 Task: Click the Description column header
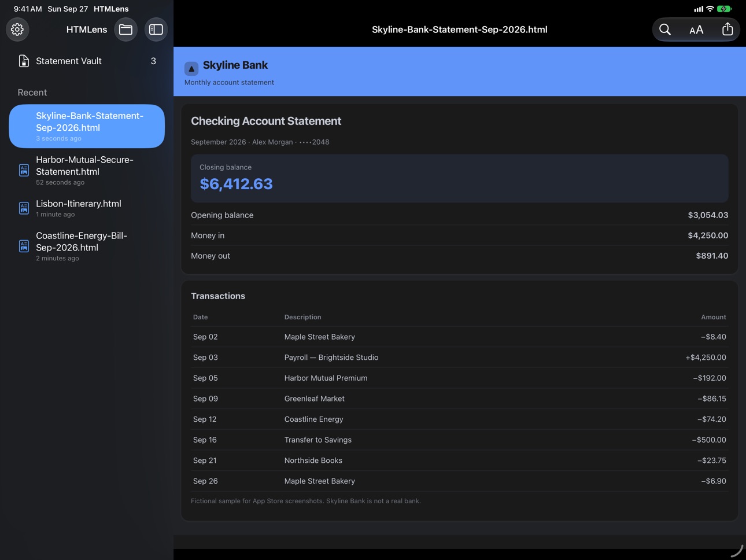(x=302, y=317)
